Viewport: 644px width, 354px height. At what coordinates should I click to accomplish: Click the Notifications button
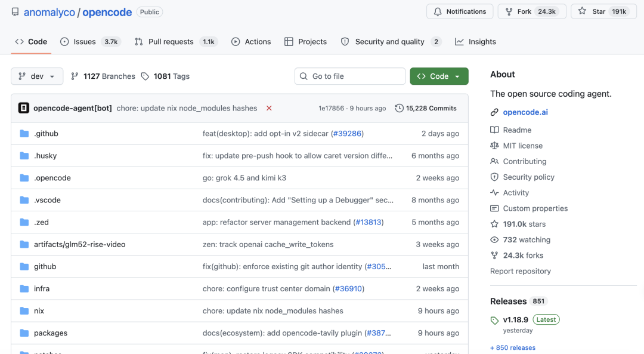point(460,11)
